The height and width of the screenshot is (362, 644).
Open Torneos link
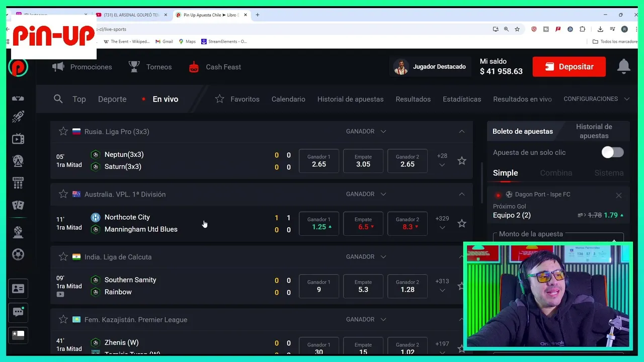[x=150, y=67]
